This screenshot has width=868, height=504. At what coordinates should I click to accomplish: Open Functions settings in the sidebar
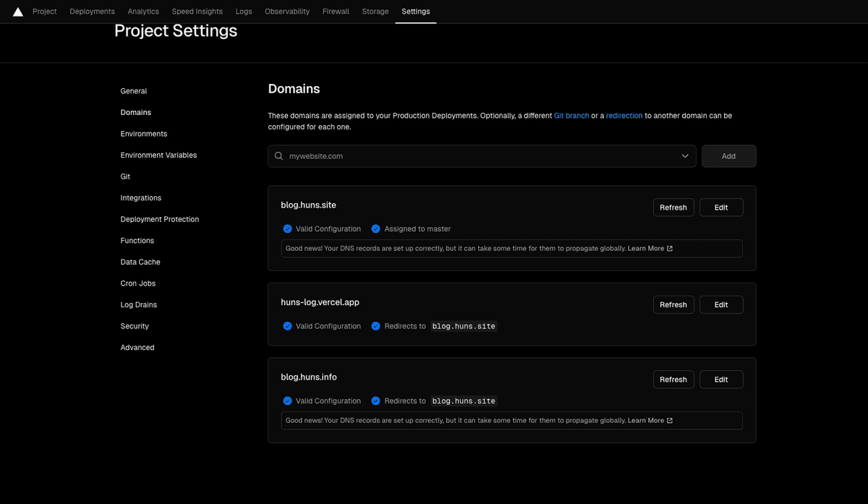137,241
